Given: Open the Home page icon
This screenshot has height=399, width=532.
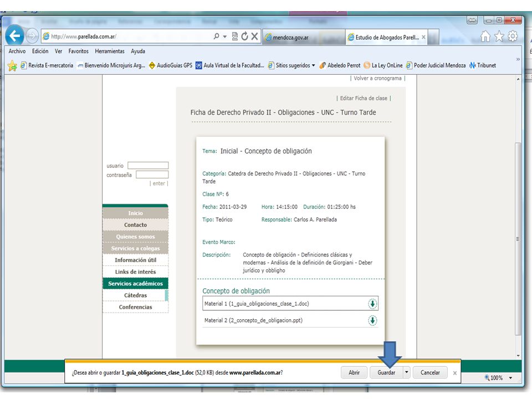Looking at the screenshot, I should pyautogui.click(x=485, y=36).
